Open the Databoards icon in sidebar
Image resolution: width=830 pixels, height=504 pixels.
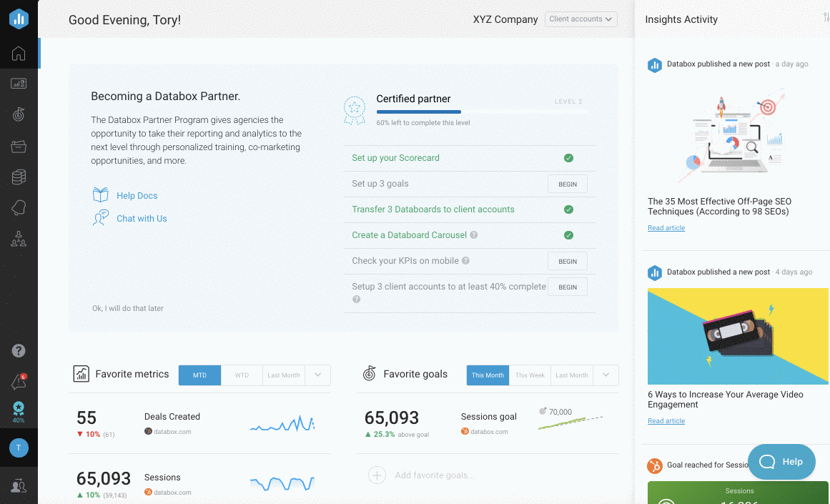coord(19,84)
